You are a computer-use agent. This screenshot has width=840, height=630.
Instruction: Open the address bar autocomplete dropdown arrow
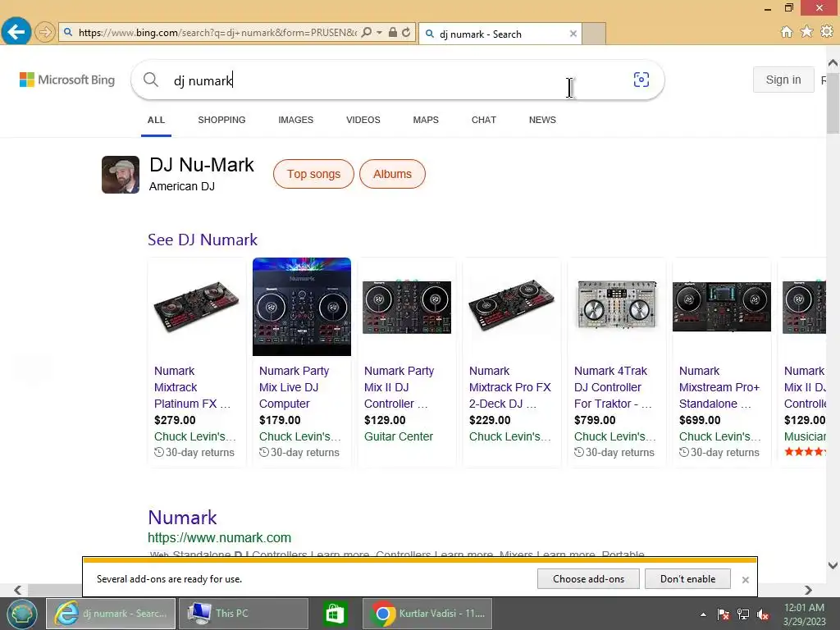[379, 32]
